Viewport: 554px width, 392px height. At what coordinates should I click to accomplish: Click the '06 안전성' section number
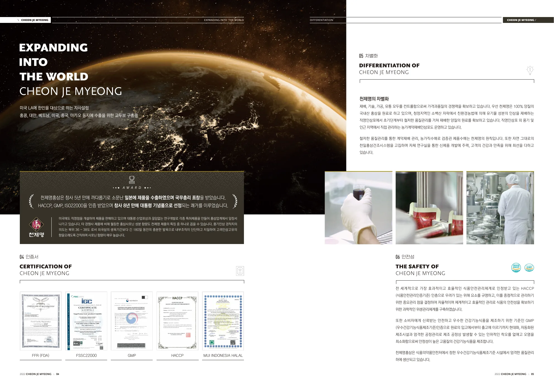pyautogui.click(x=405, y=257)
